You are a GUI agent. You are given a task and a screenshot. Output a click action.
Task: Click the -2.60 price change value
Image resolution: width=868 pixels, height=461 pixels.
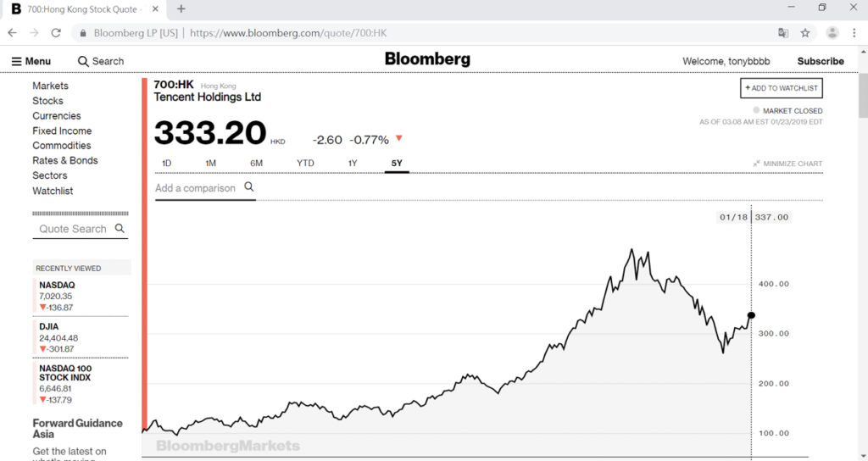[327, 140]
